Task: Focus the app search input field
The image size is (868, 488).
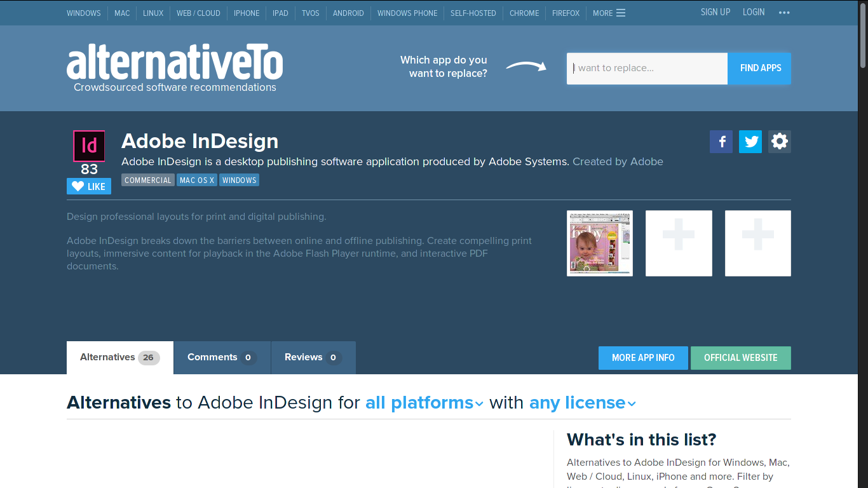Action: point(647,68)
